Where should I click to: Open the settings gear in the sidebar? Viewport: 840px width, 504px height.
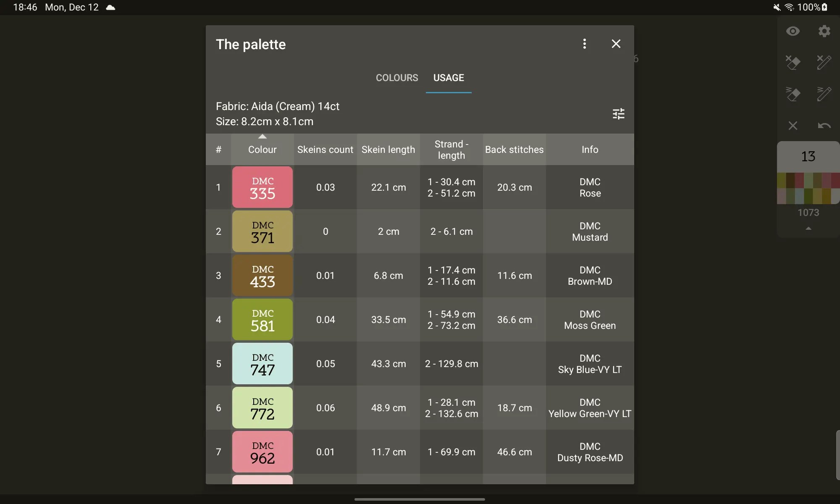coord(824,31)
